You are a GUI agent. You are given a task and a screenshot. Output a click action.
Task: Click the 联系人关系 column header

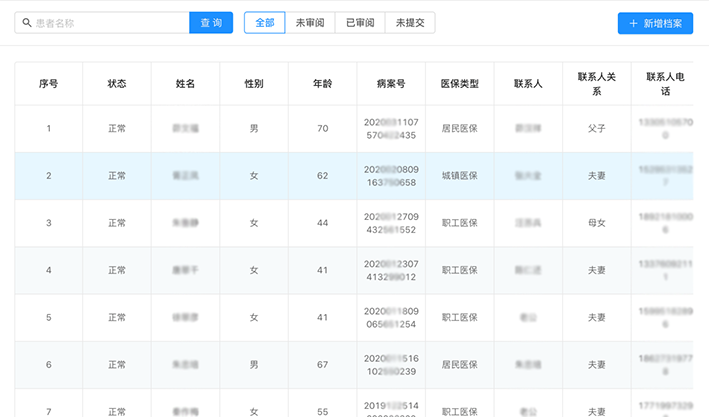pos(596,84)
